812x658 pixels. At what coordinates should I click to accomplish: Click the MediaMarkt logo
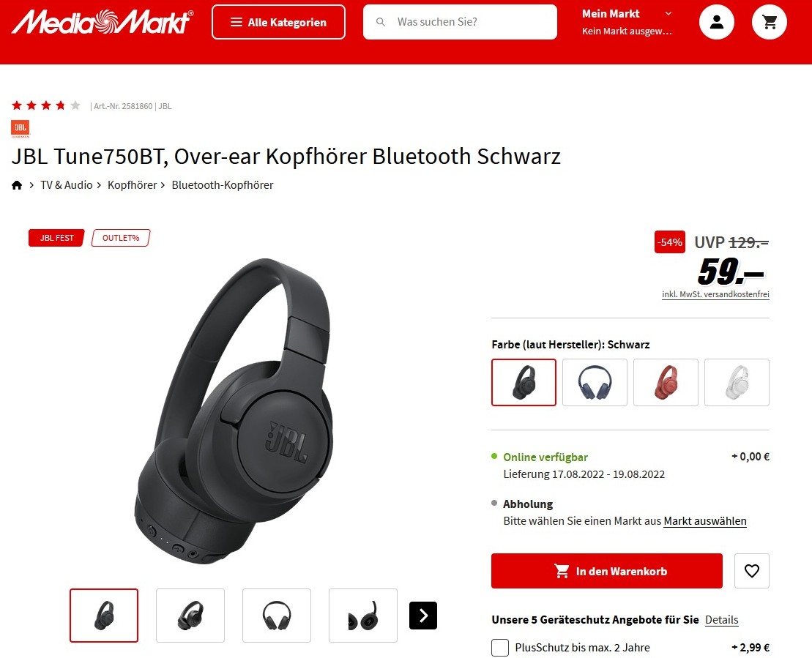coord(103,22)
